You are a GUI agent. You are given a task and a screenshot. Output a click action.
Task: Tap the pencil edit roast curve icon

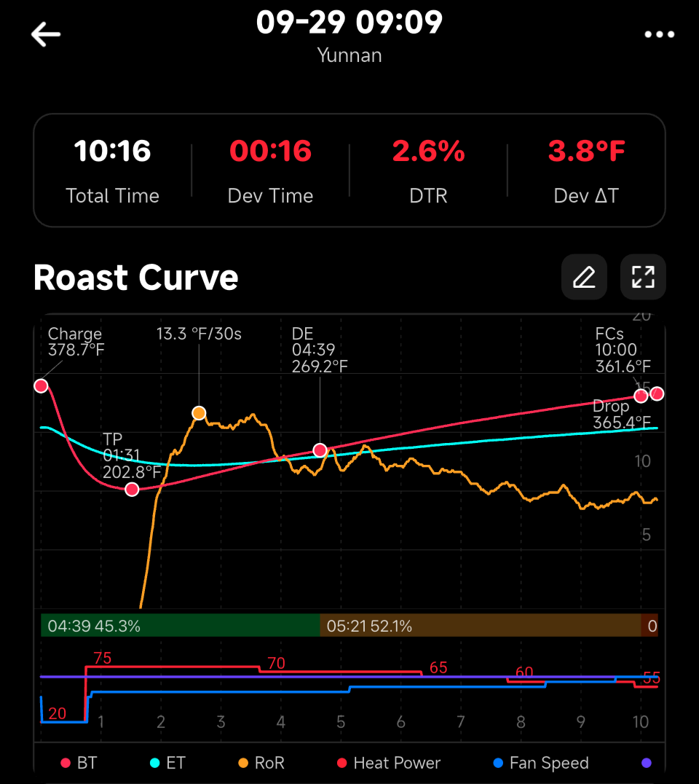(584, 277)
